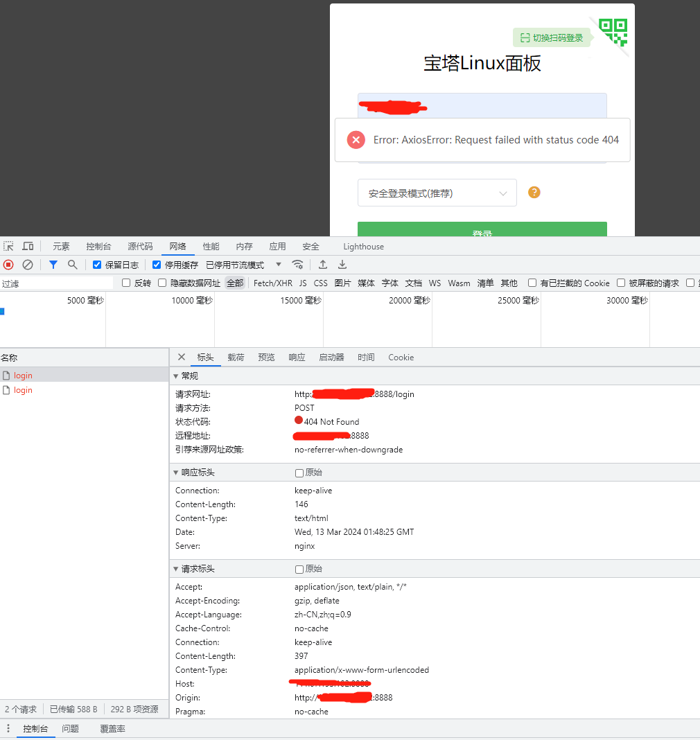
Task: Toggle the filter funnel icon
Action: tap(53, 265)
